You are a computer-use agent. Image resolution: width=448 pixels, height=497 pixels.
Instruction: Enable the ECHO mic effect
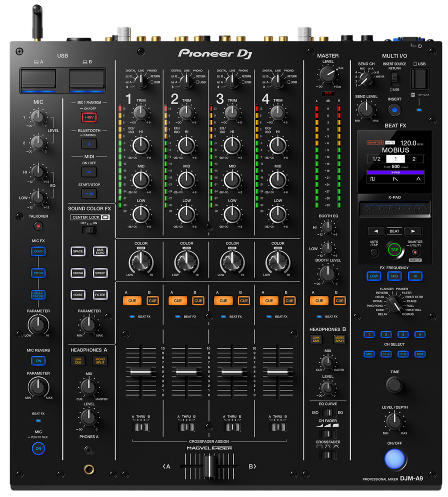click(38, 251)
